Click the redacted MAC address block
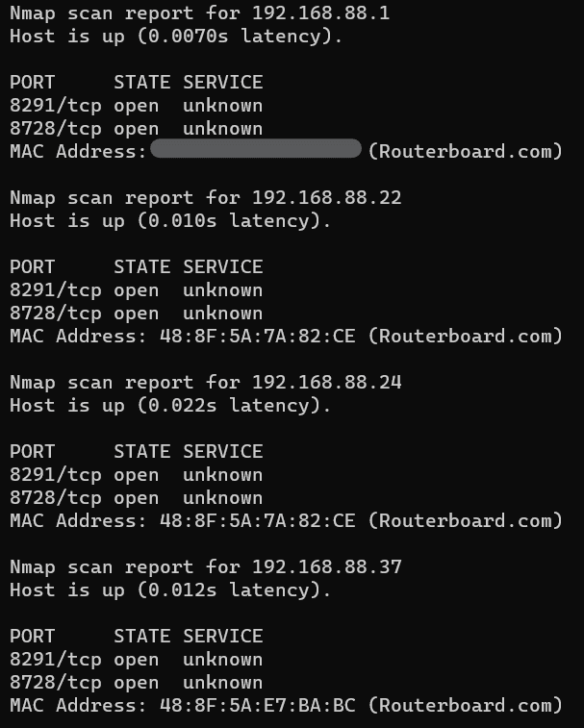The width and height of the screenshot is (584, 728). tap(256, 150)
